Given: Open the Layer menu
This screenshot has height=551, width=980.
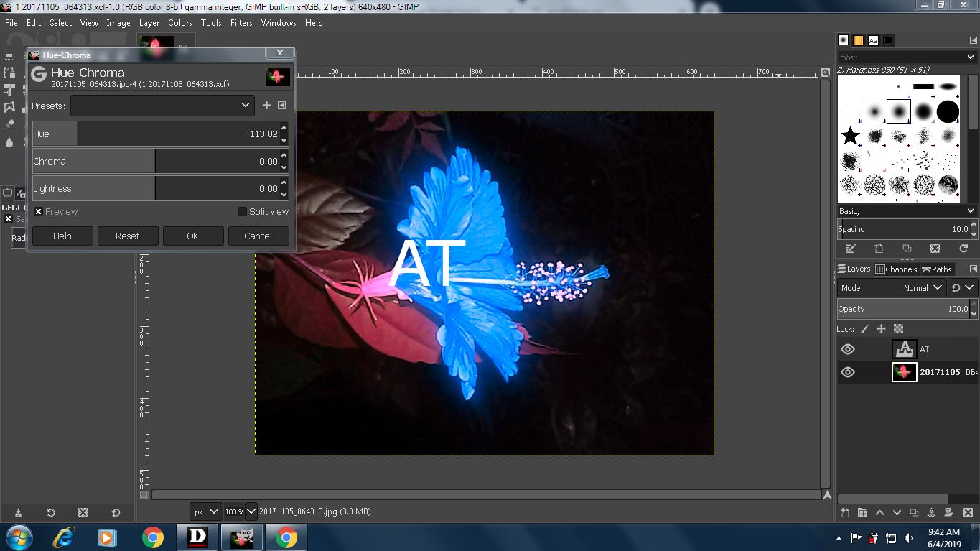Looking at the screenshot, I should coord(149,23).
